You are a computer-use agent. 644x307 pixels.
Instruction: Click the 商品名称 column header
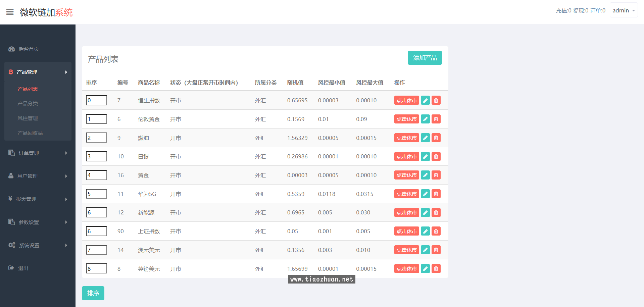[149, 83]
